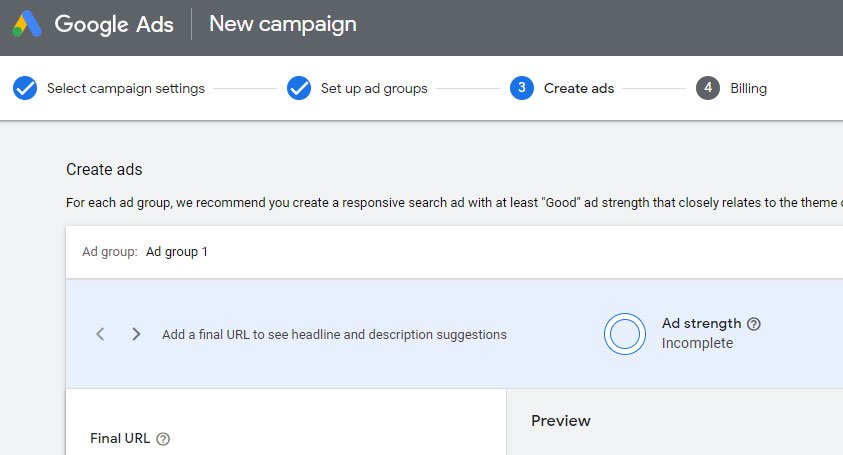
Task: Click the step 4 circle for Billing
Action: (708, 88)
